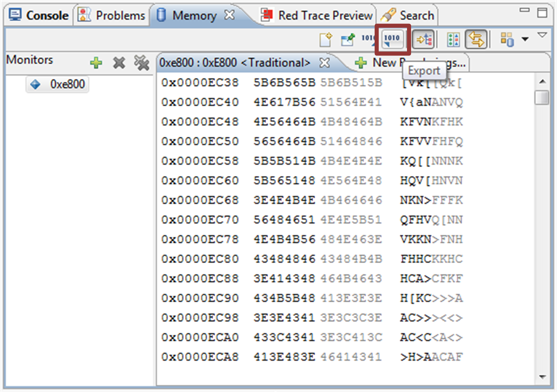Click hex value 3E4E4B4E
Image resolution: width=557 pixels, height=392 pixels.
[284, 200]
